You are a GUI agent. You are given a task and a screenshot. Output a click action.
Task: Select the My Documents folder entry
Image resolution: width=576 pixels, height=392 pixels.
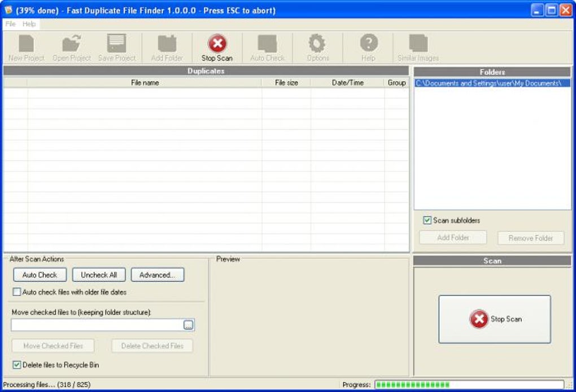pyautogui.click(x=492, y=83)
